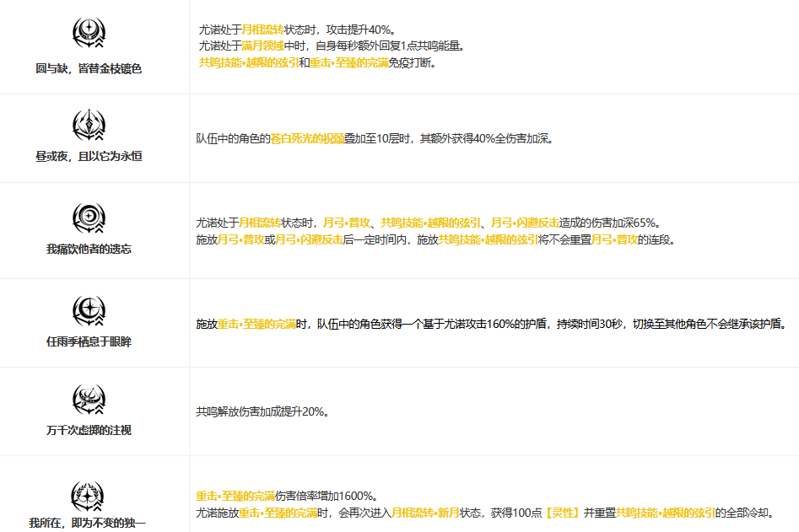The width and height of the screenshot is (799, 532).
Task: Open 重击·至臻的完满 link in 免疫打断 line
Action: point(349,62)
